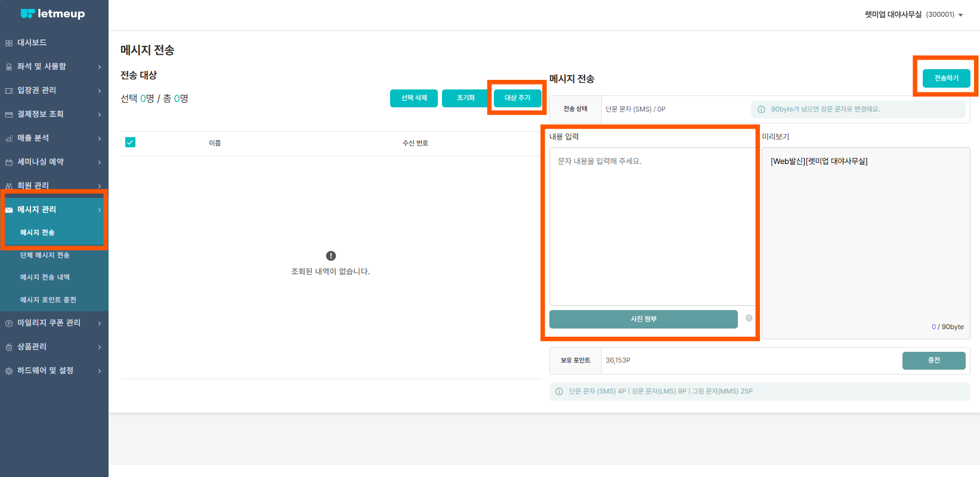Screen dimensions: 980x477
Task: Click the 이름 column header
Action: click(215, 143)
